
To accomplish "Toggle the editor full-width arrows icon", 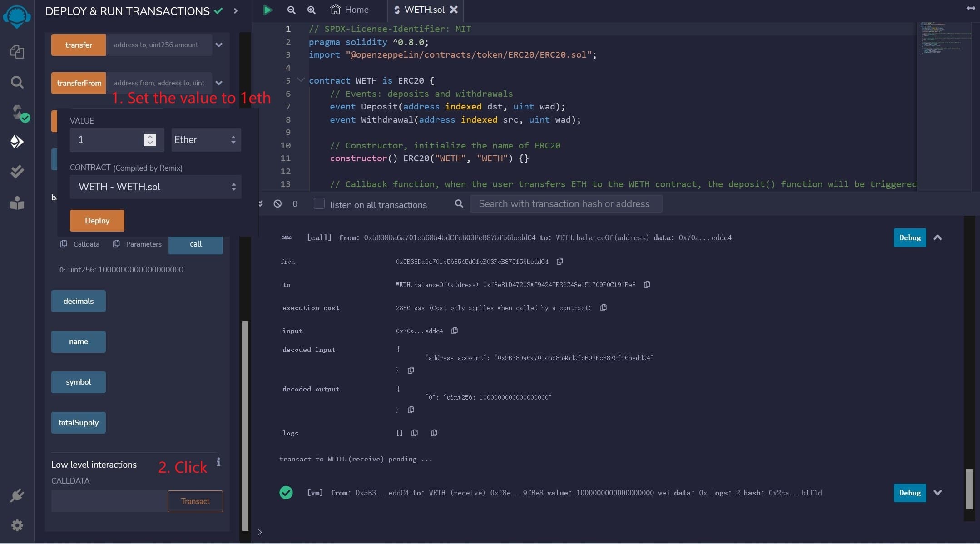I will point(971,8).
